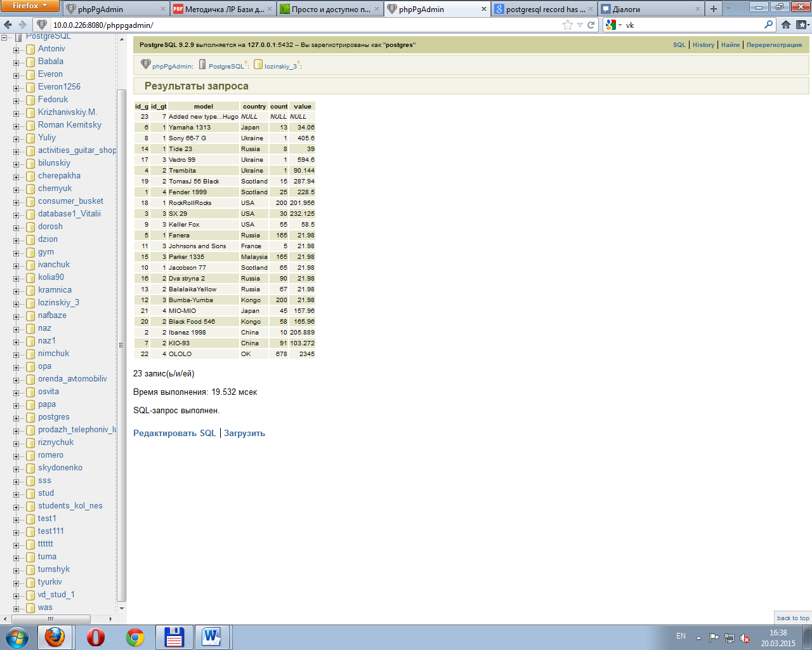Open the orenda_avtomobiliv database
The width and height of the screenshot is (812, 650).
pyautogui.click(x=72, y=379)
